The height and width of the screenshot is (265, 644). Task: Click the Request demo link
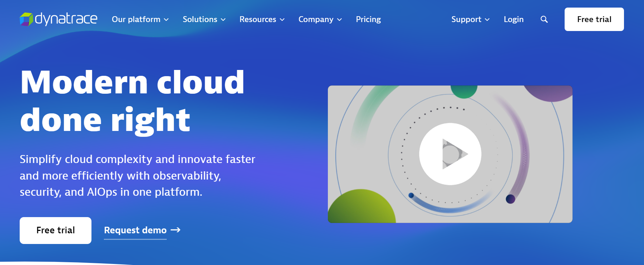point(135,230)
